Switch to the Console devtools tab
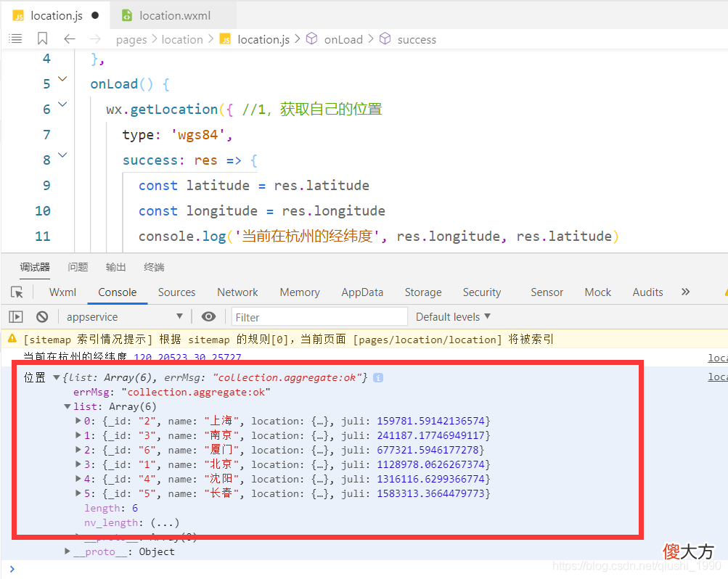Viewport: 728px width, 579px height. pos(118,292)
